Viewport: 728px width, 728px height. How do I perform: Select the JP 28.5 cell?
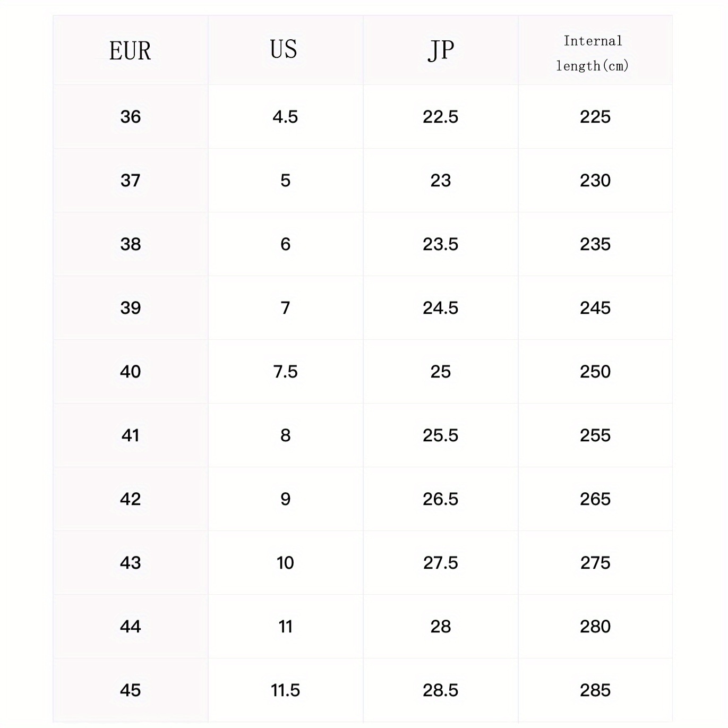tap(440, 690)
